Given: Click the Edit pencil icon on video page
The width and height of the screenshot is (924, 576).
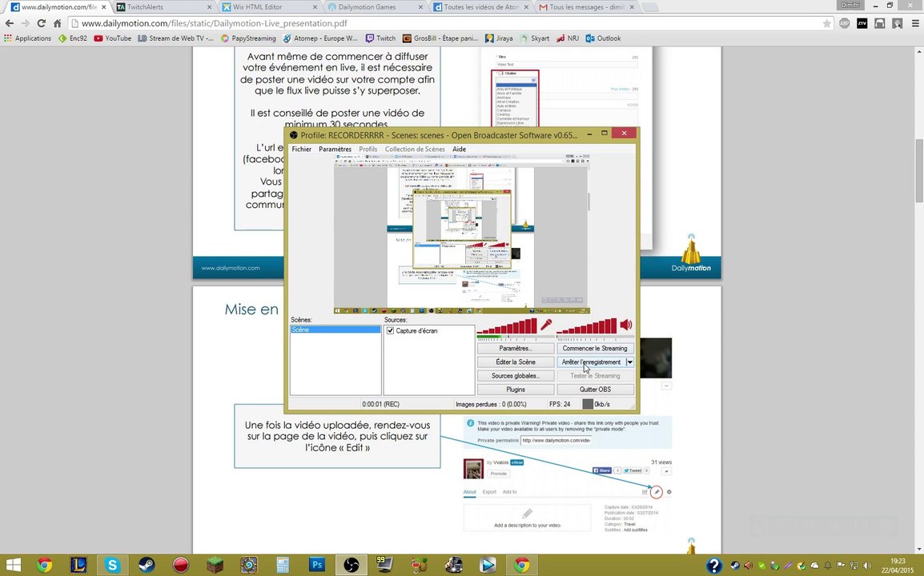Looking at the screenshot, I should 657,492.
